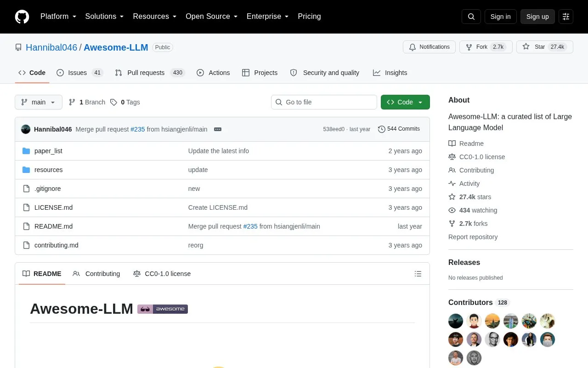Click the contributing.md file icon

click(26, 245)
